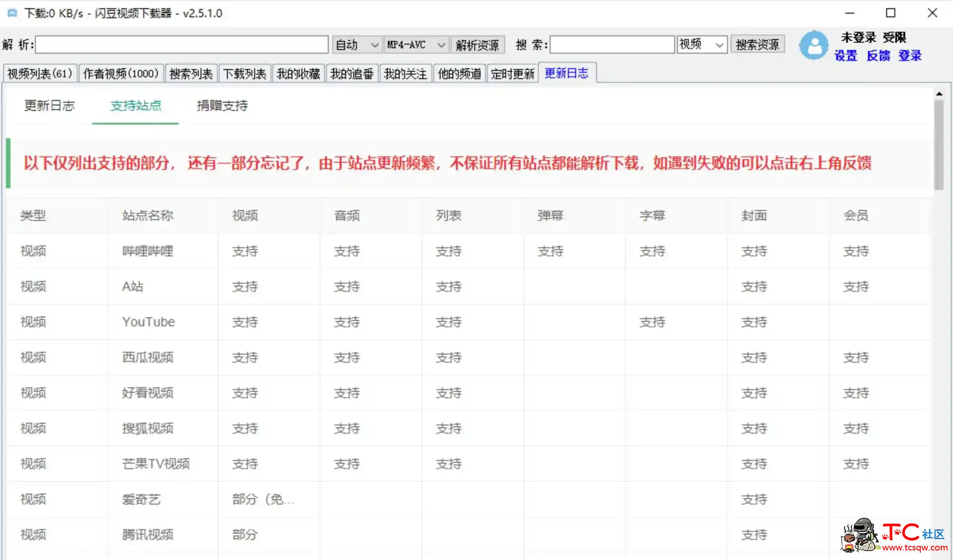
Task: Click the 登录 login link
Action: coord(910,56)
